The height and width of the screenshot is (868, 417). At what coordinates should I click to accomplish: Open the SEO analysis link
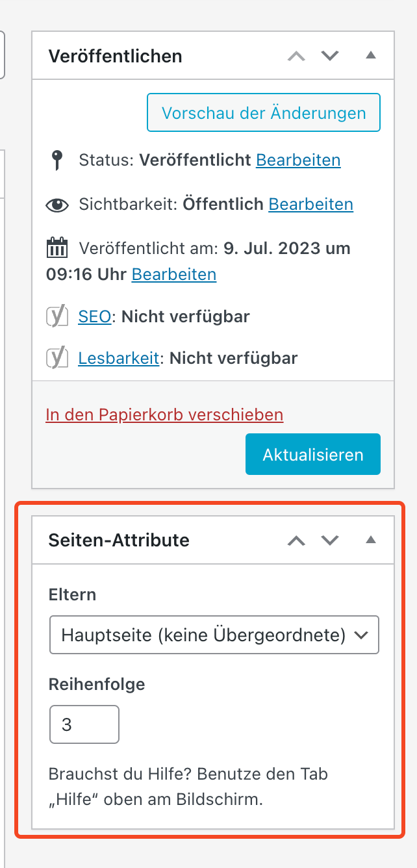(94, 317)
